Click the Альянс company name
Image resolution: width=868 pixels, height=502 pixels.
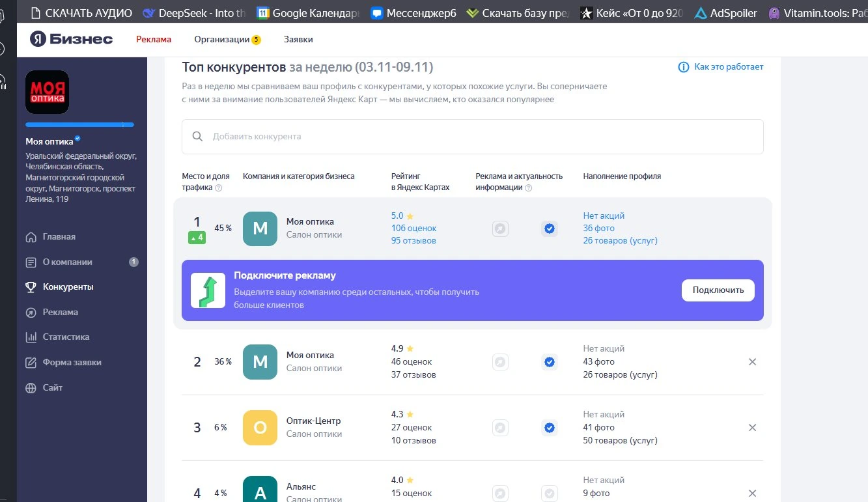coord(301,487)
